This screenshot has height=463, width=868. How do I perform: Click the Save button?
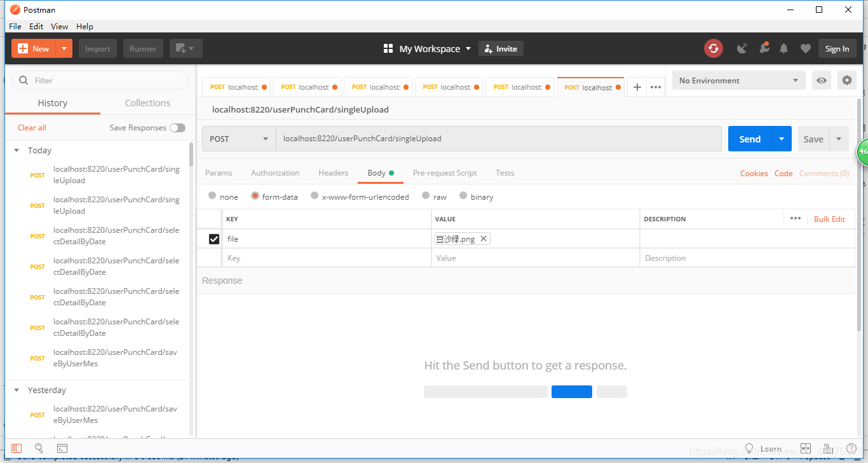pos(813,139)
